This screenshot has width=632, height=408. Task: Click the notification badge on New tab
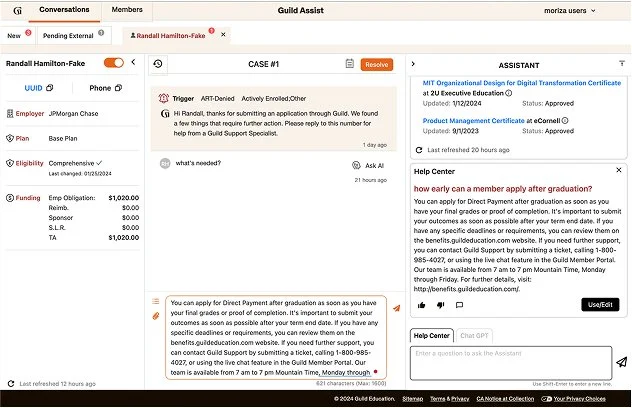click(28, 33)
